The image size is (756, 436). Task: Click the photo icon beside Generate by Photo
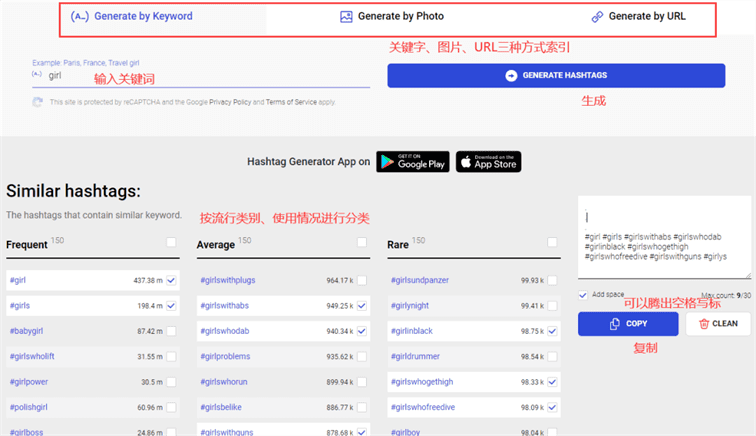[346, 17]
